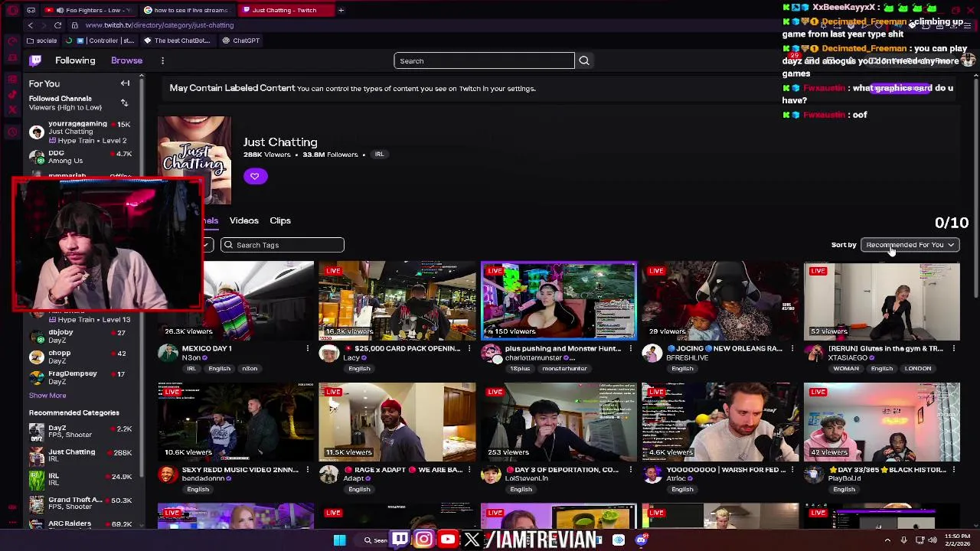Image resolution: width=980 pixels, height=551 pixels.
Task: Click the LONDON tag on XTASIAEGO stream
Action: (x=917, y=369)
